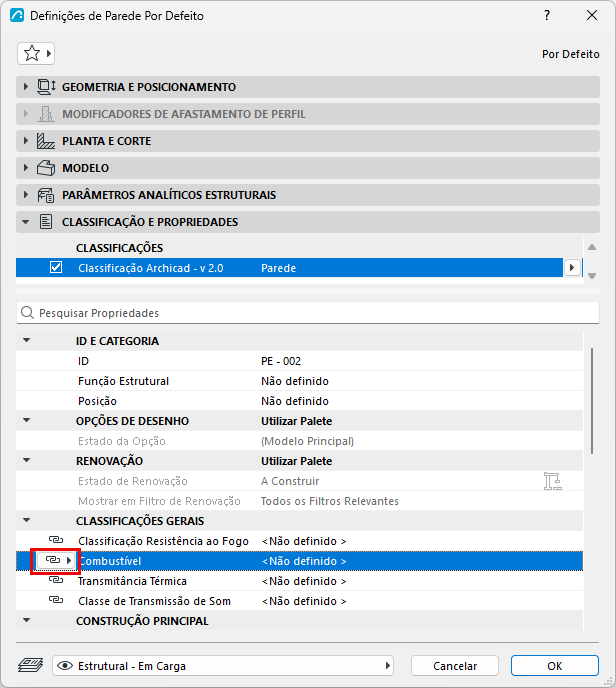Collapse the Classificações Gerais group
This screenshot has width=616, height=688.
pos(27,520)
